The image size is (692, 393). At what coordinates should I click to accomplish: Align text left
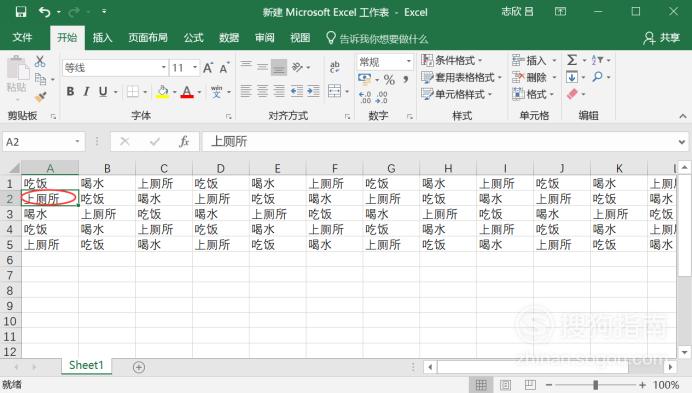246,91
